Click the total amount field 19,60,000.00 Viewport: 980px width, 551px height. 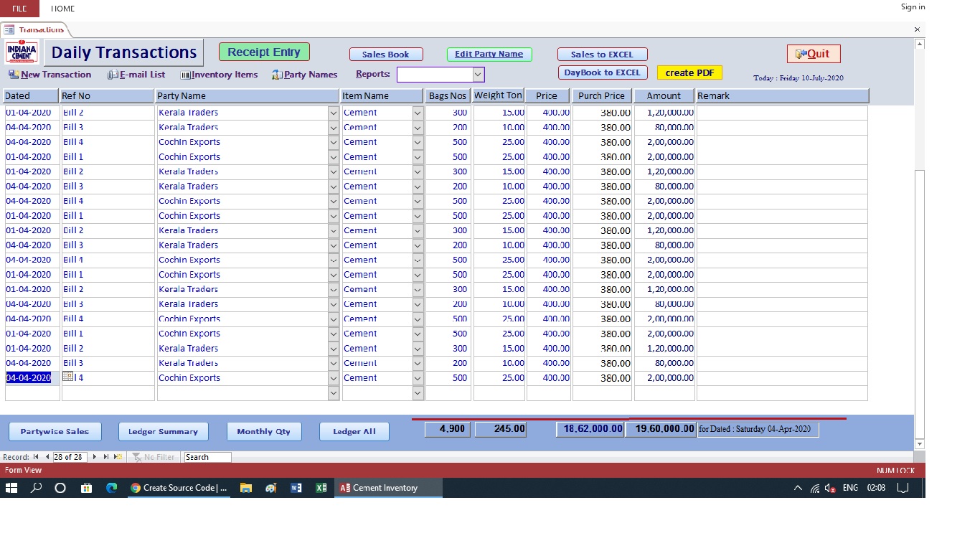coord(660,429)
